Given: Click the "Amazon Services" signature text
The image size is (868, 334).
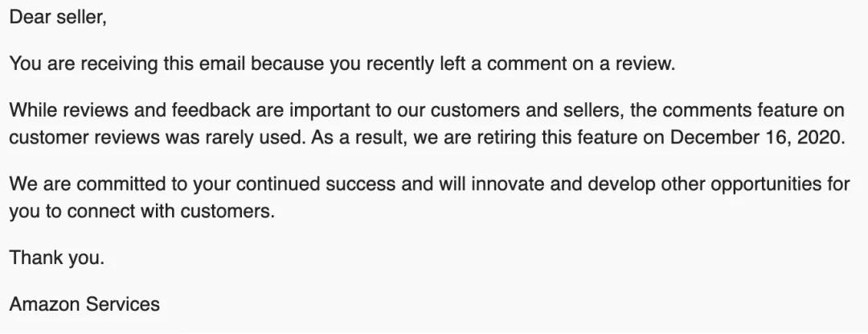Looking at the screenshot, I should pyautogui.click(x=84, y=304).
